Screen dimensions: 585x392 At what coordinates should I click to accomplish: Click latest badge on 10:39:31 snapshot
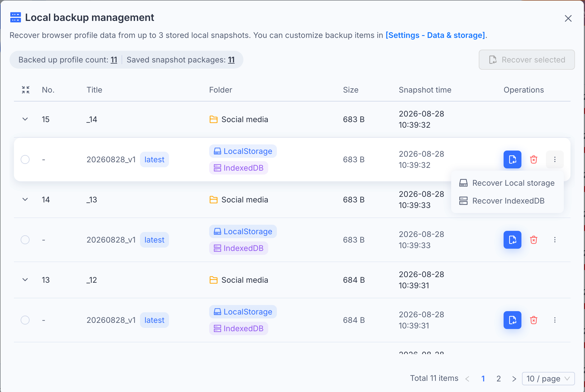[154, 320]
